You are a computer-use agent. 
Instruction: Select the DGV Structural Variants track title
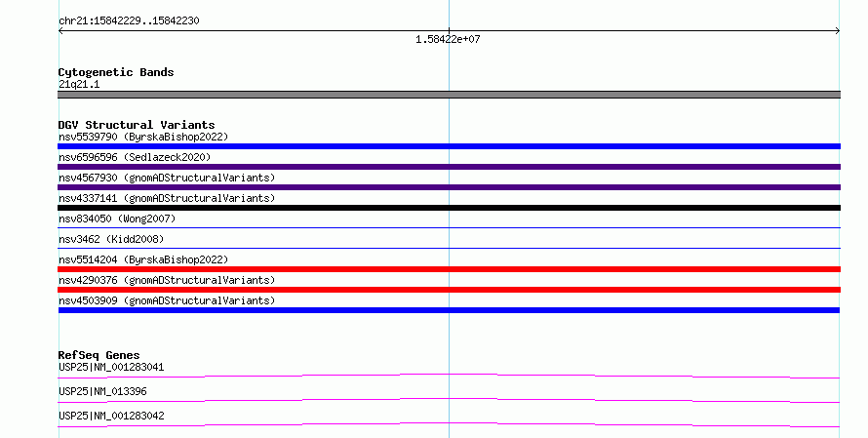pos(137,125)
